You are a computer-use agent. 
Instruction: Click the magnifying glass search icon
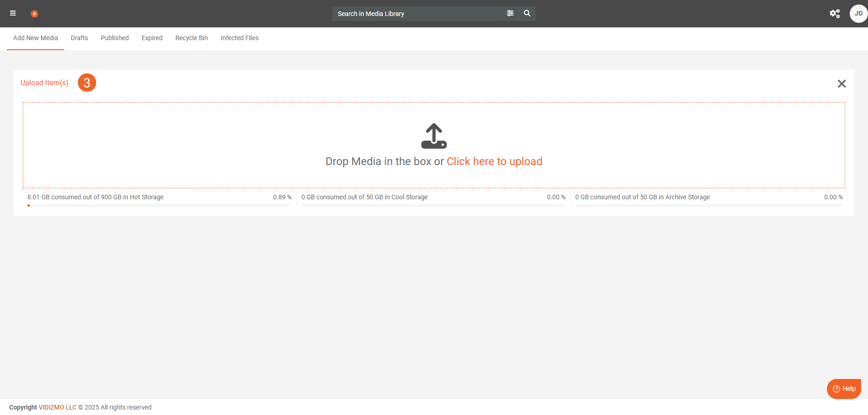point(527,14)
